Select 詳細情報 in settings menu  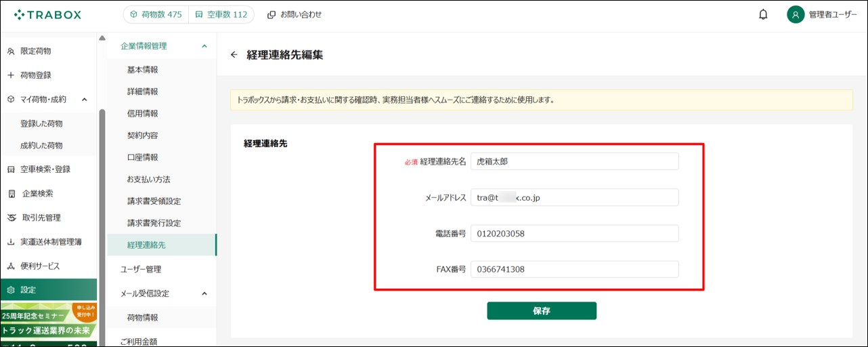[x=142, y=91]
